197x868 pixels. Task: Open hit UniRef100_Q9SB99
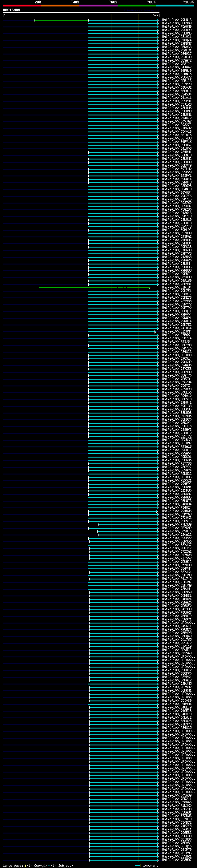177,30
